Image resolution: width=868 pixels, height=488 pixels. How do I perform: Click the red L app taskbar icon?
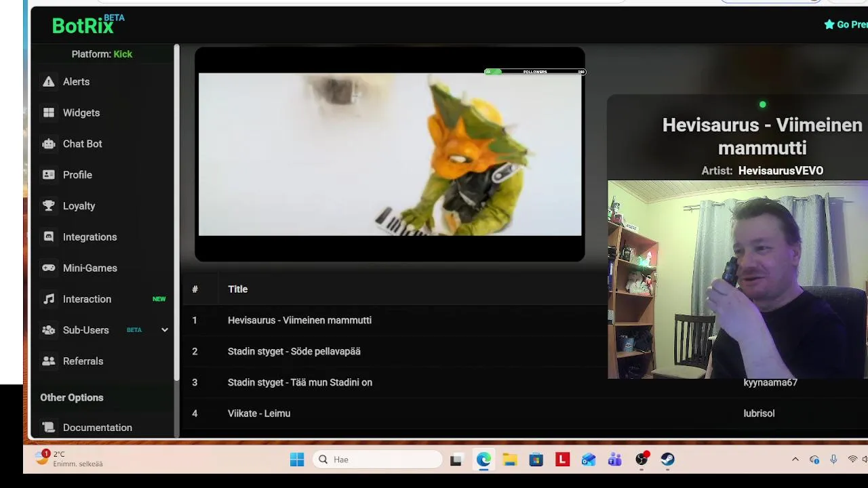click(562, 460)
